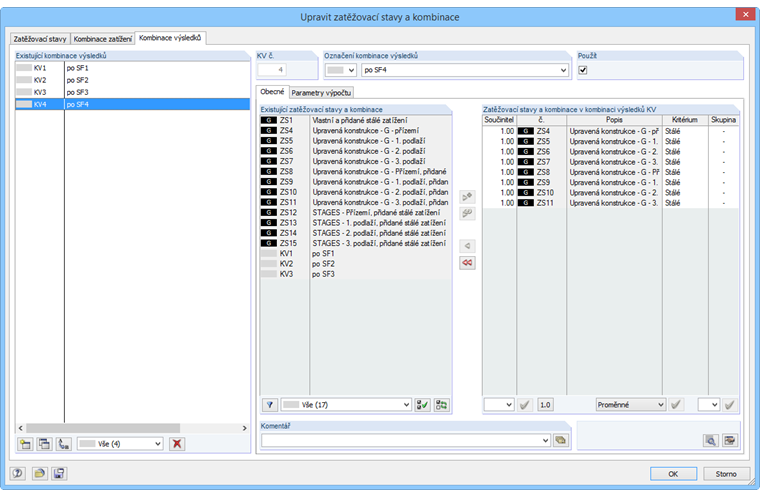Select the ZS11 row in KV table
The width and height of the screenshot is (760, 498).
pyautogui.click(x=611, y=203)
